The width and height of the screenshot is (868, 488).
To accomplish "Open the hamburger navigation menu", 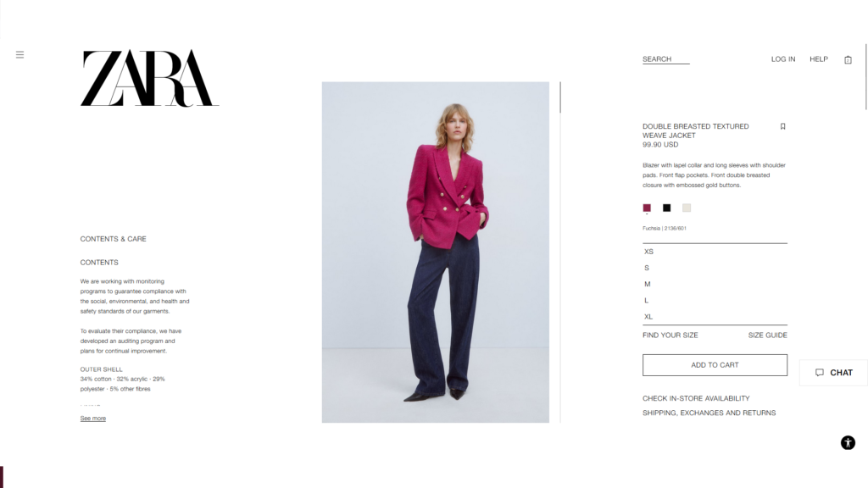I will click(20, 55).
